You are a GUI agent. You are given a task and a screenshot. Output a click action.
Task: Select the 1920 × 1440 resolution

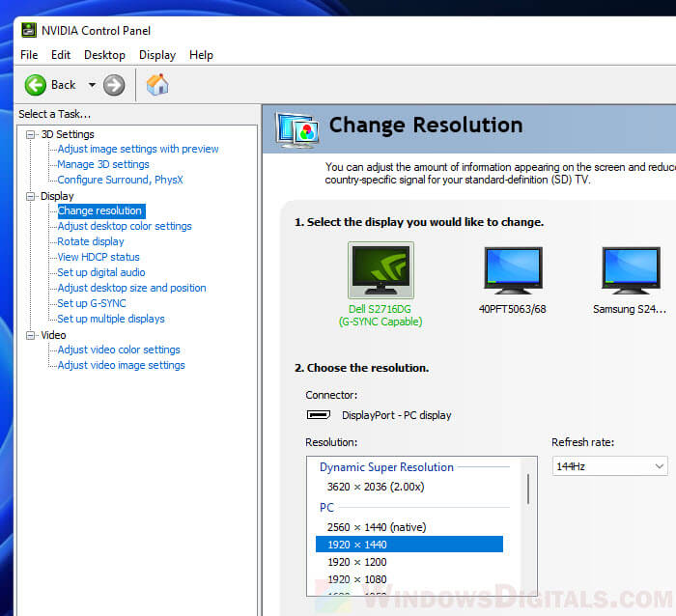click(409, 545)
